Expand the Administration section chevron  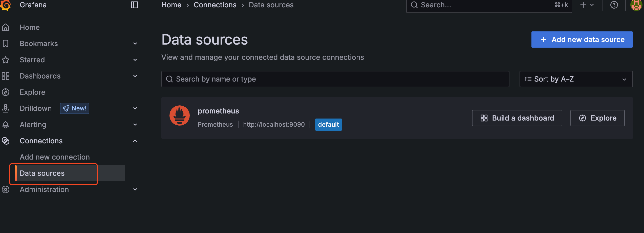(x=135, y=189)
